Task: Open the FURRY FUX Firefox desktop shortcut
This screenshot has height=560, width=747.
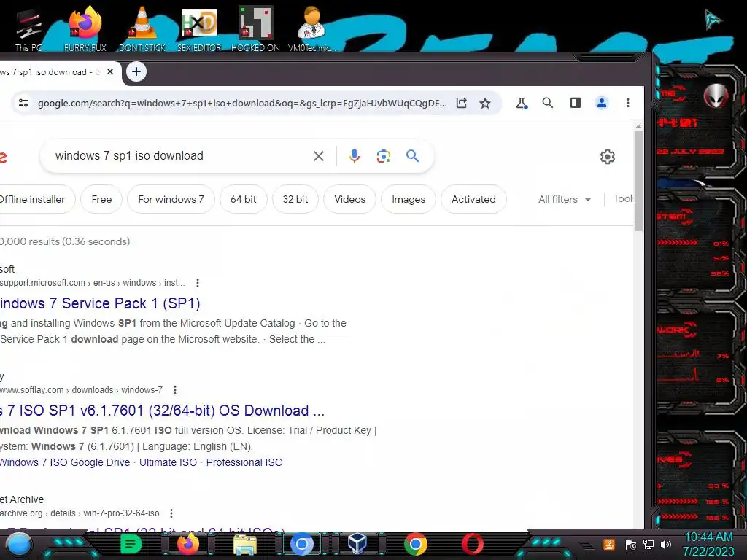Action: tap(85, 29)
